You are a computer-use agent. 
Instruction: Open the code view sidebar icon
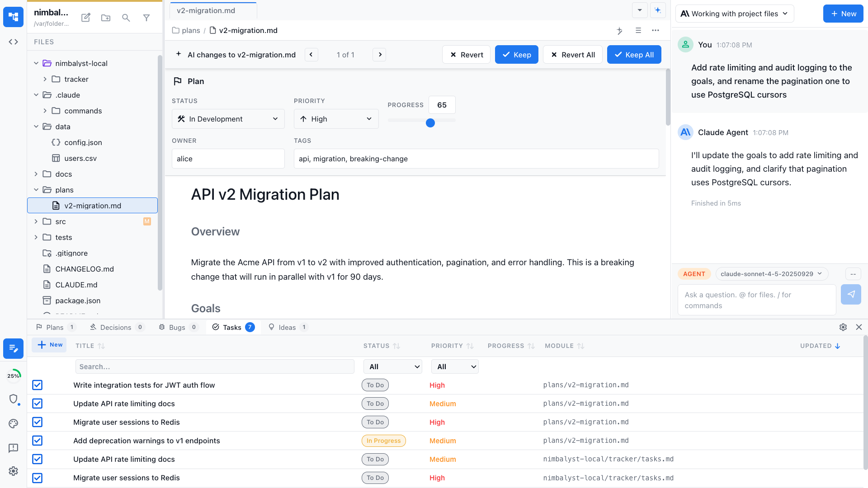[14, 42]
